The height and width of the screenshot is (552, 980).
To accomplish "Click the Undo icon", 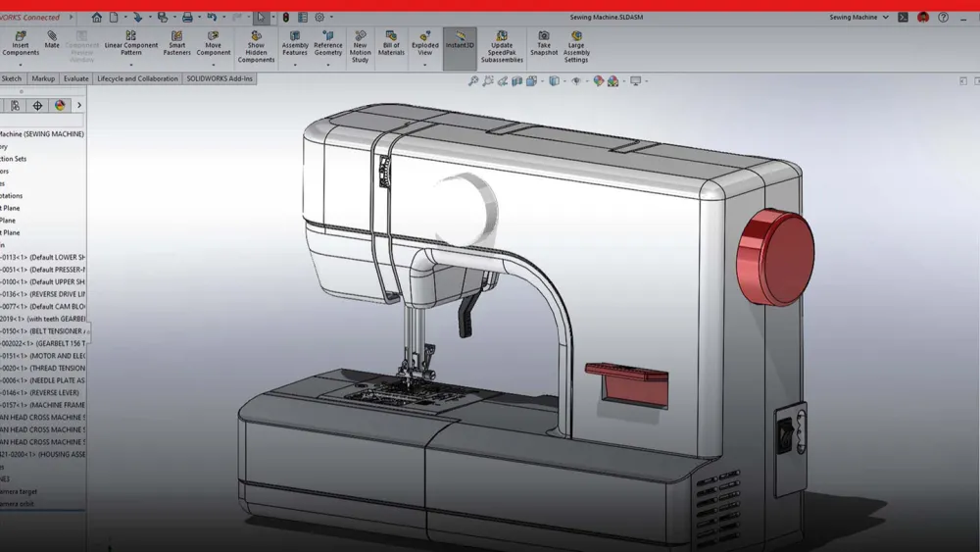I will click(x=212, y=18).
